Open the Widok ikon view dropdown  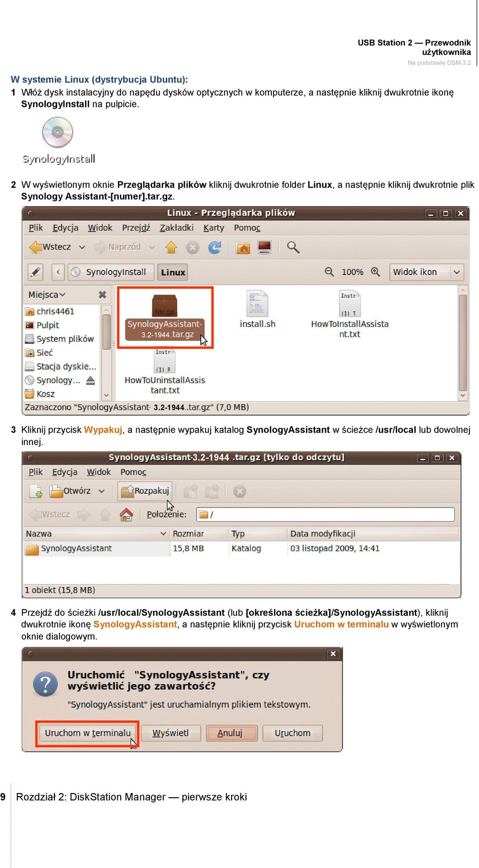[427, 272]
